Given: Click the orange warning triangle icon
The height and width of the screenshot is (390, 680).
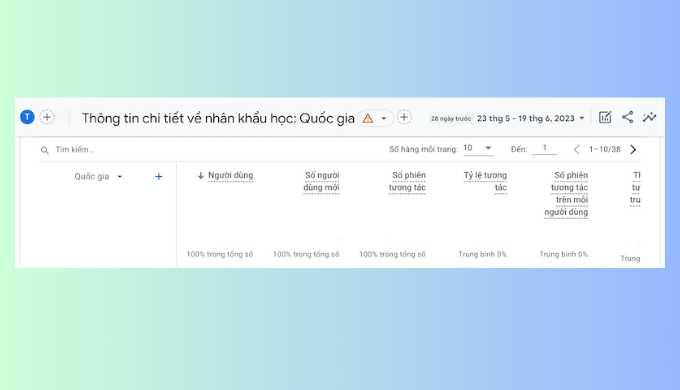Looking at the screenshot, I should tap(368, 118).
